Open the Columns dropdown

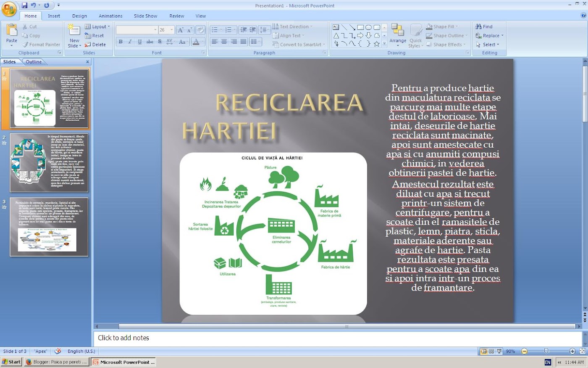[x=255, y=42]
